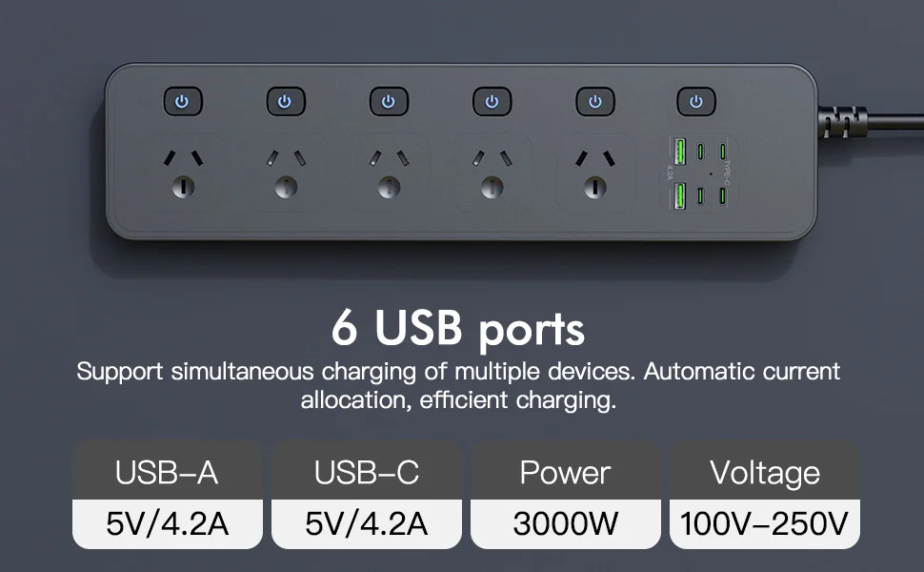Image resolution: width=924 pixels, height=572 pixels.
Task: Click the bottom-left Type-C port
Action: (x=700, y=195)
